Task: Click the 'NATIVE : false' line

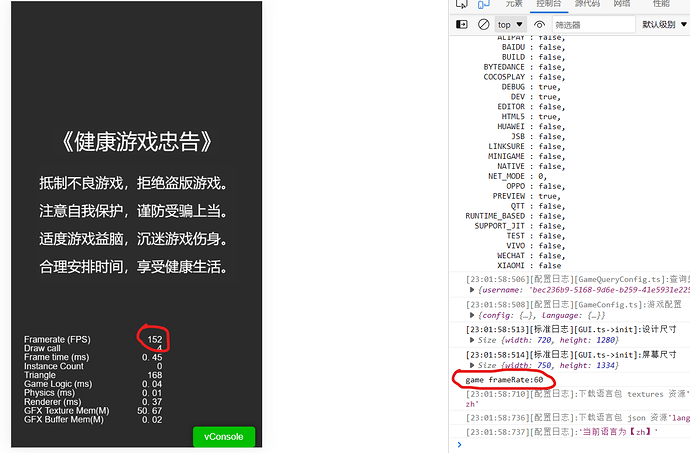Action: [x=531, y=166]
